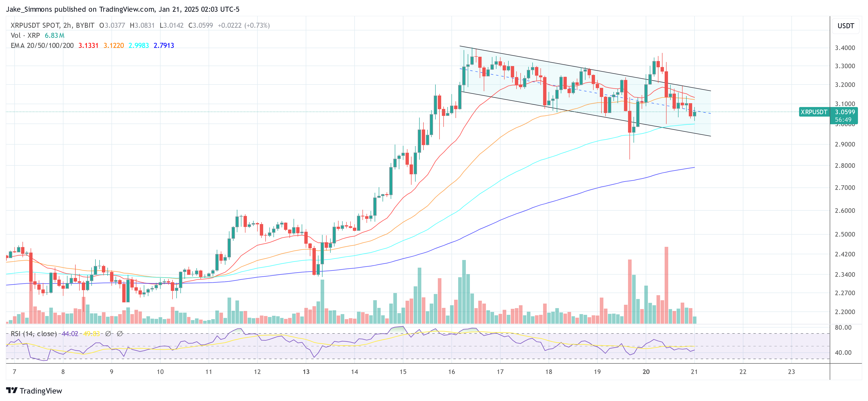The height and width of the screenshot is (401, 868).
Task: Click the RSI 40.00 axis label
Action: coord(843,352)
